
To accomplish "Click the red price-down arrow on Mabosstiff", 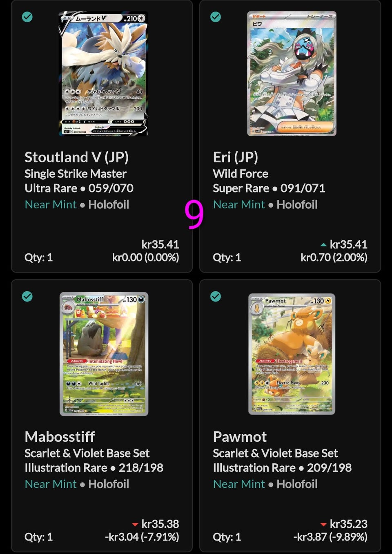I will pos(135,525).
